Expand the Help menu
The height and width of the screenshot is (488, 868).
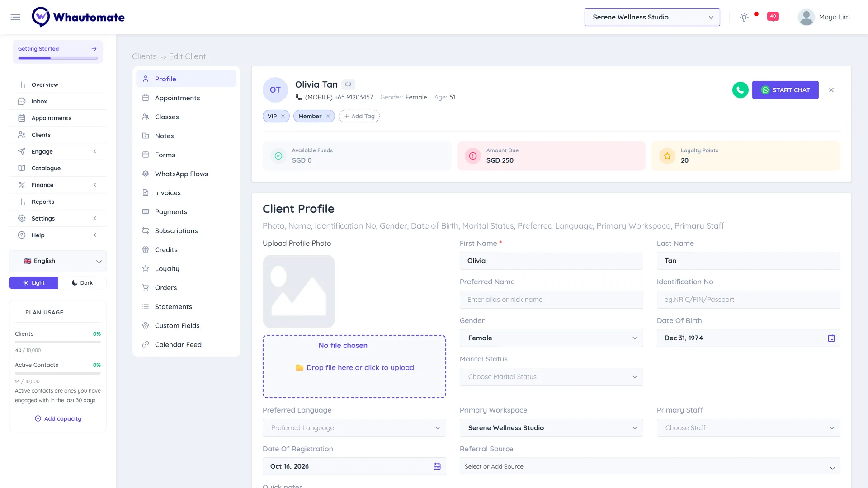(58, 235)
